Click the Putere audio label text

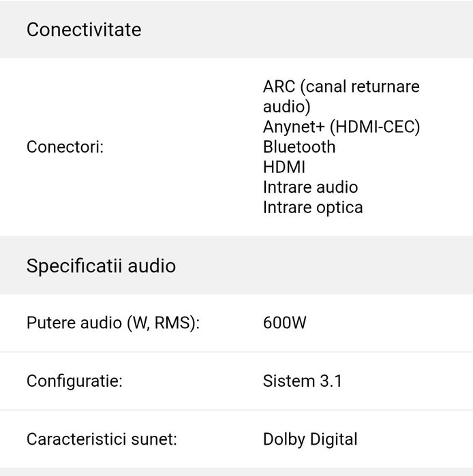click(x=74, y=323)
